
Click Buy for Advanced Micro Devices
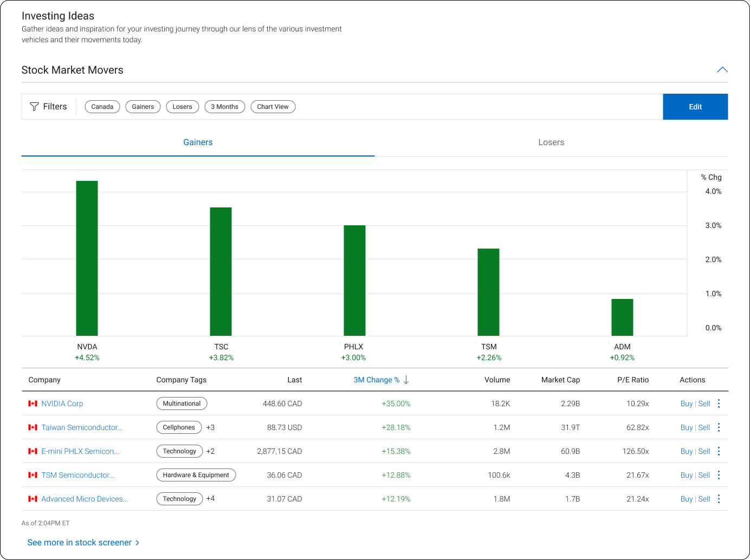pyautogui.click(x=687, y=499)
